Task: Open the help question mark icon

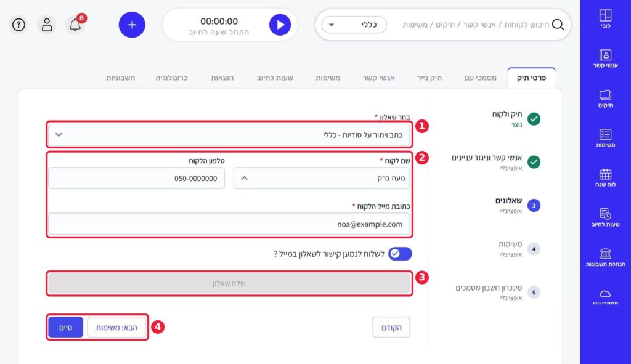Action: (18, 25)
